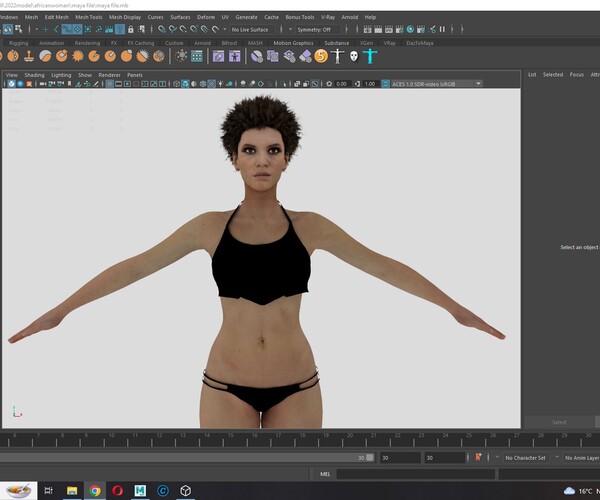The image size is (600, 500).
Task: Open the No Character Set dropdown
Action: pyautogui.click(x=525, y=458)
